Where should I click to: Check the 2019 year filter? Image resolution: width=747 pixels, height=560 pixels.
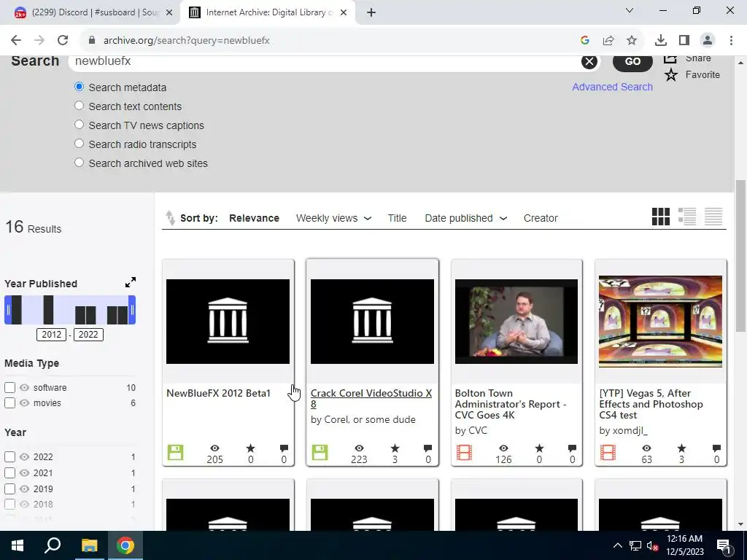(9, 489)
